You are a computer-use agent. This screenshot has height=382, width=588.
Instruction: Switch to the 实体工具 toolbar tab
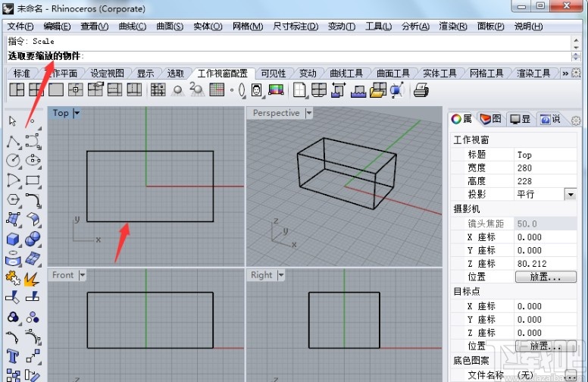(440, 74)
